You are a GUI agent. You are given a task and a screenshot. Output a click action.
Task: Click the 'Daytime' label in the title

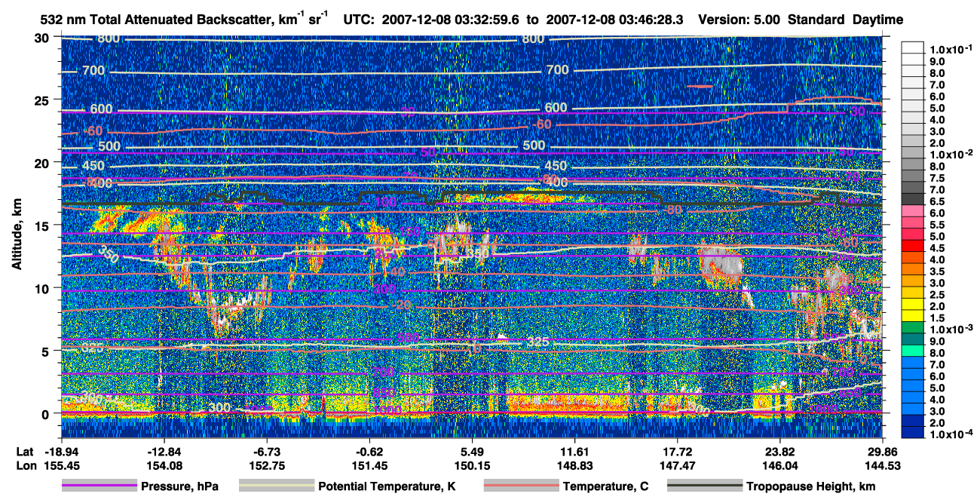point(877,19)
